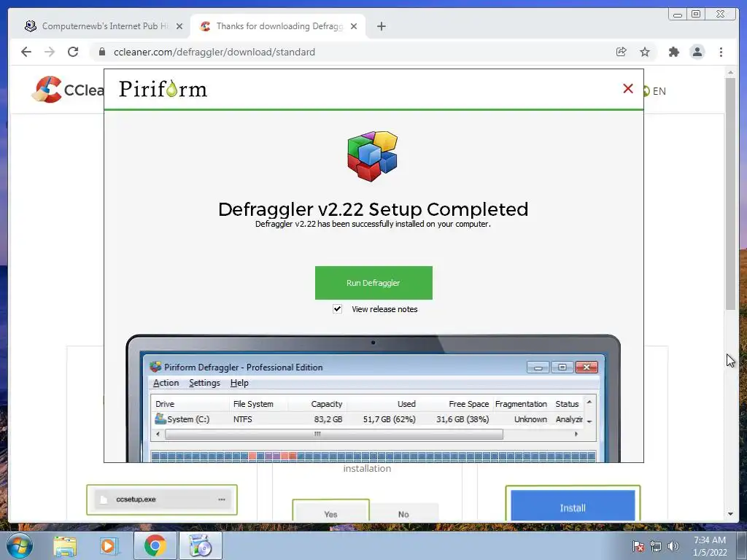The image size is (747, 560).
Task: Open volume tray icon
Action: [673, 546]
